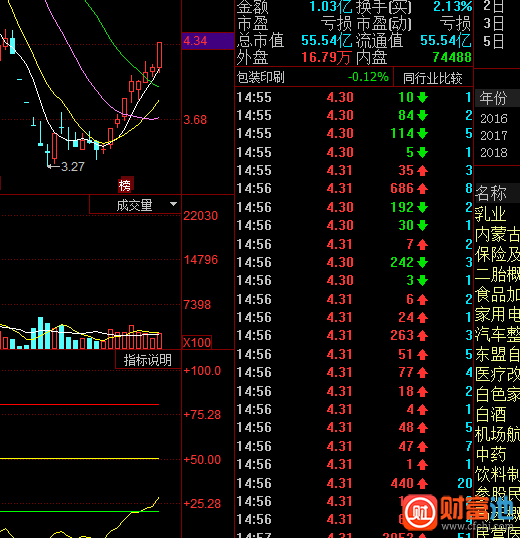This screenshot has height=538, width=520.
Task: Open the 中药 concept entry
Action: click(491, 454)
